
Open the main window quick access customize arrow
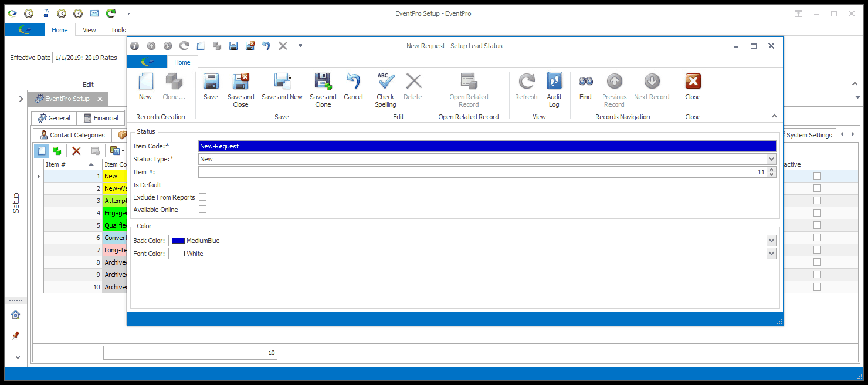[x=128, y=13]
